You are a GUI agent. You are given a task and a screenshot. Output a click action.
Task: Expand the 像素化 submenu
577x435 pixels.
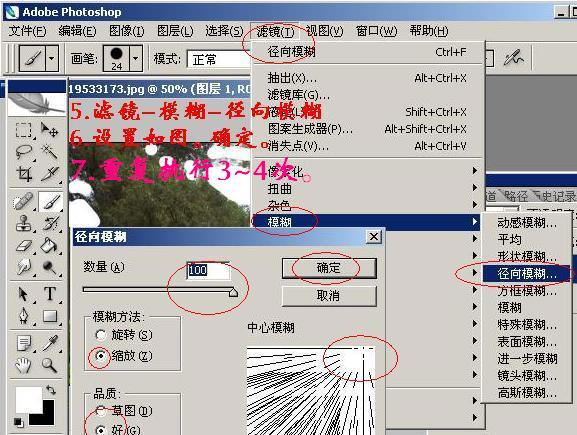click(368, 171)
